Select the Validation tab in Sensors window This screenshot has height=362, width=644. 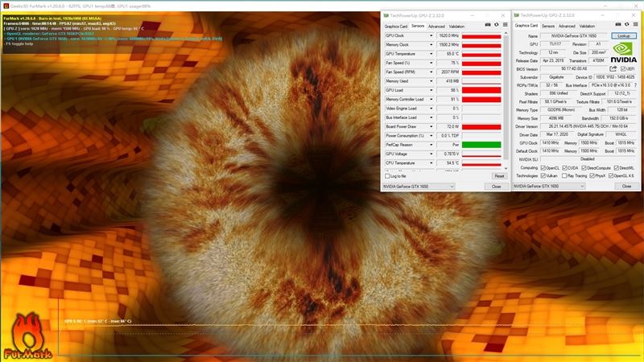click(456, 27)
